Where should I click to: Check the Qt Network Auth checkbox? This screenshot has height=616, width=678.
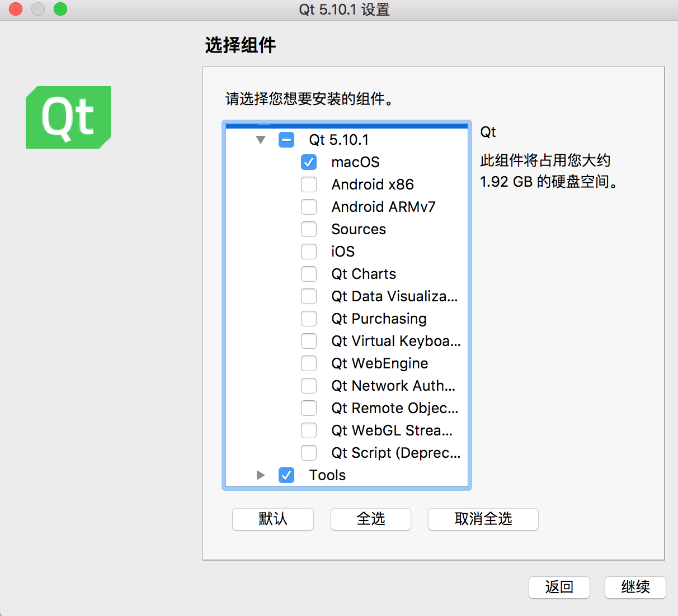click(309, 386)
